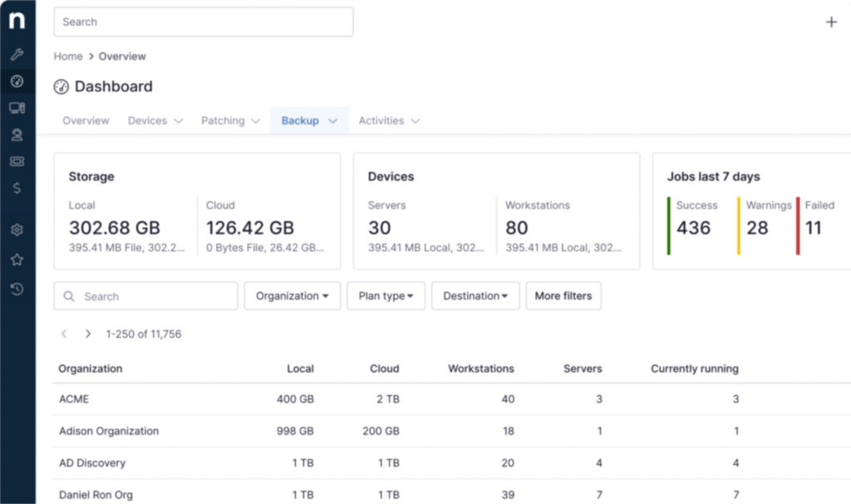Go to the next page of results

[x=88, y=334]
